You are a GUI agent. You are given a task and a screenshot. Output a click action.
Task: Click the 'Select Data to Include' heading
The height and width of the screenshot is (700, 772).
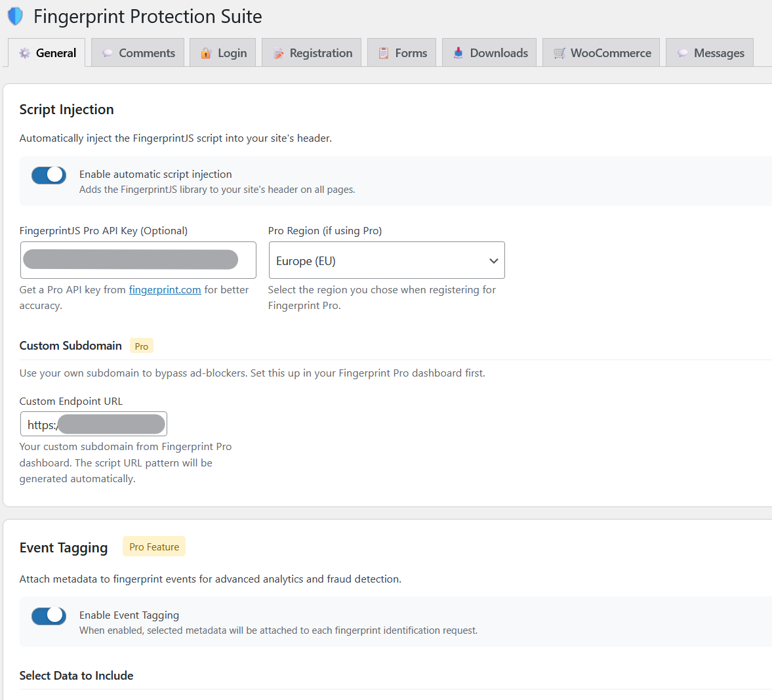point(76,675)
